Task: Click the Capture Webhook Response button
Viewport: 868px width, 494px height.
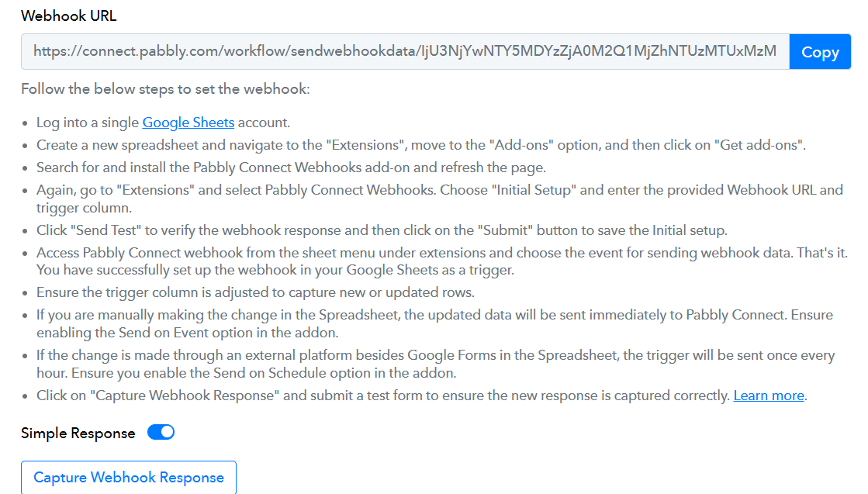Action: pos(129,477)
